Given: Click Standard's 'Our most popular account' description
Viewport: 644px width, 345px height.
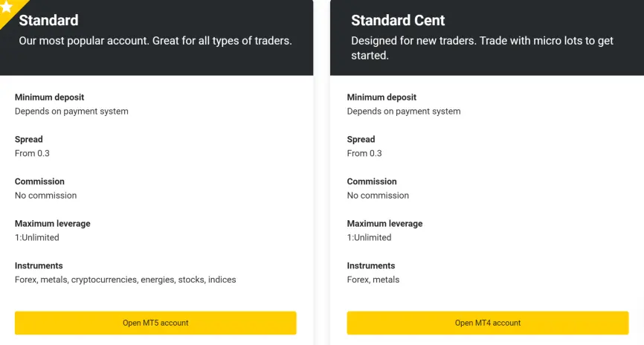Looking at the screenshot, I should (x=155, y=41).
